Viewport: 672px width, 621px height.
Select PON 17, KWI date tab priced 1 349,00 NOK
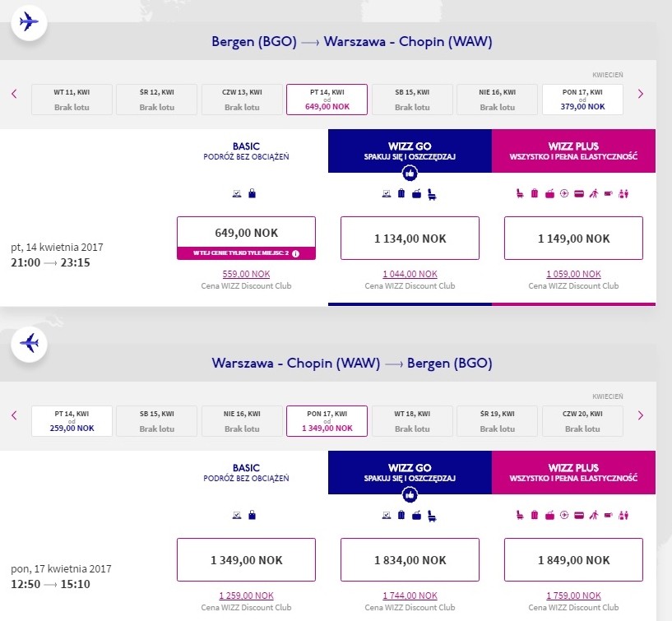click(327, 421)
